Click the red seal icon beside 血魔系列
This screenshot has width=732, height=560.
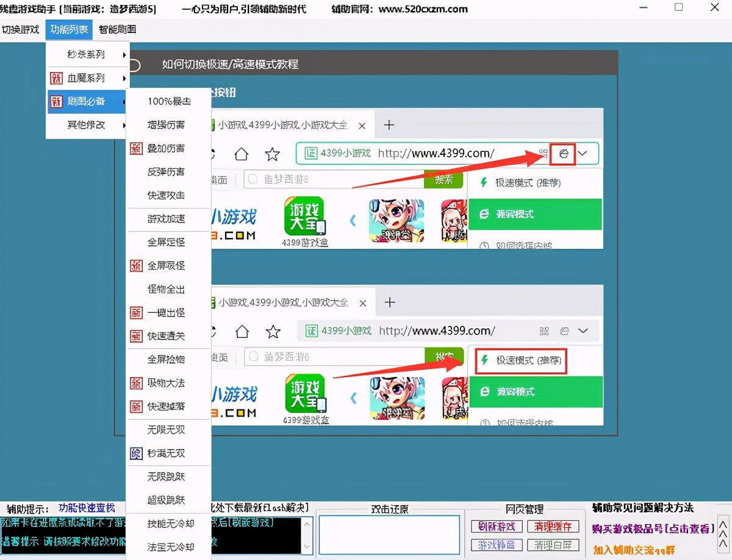tap(57, 78)
